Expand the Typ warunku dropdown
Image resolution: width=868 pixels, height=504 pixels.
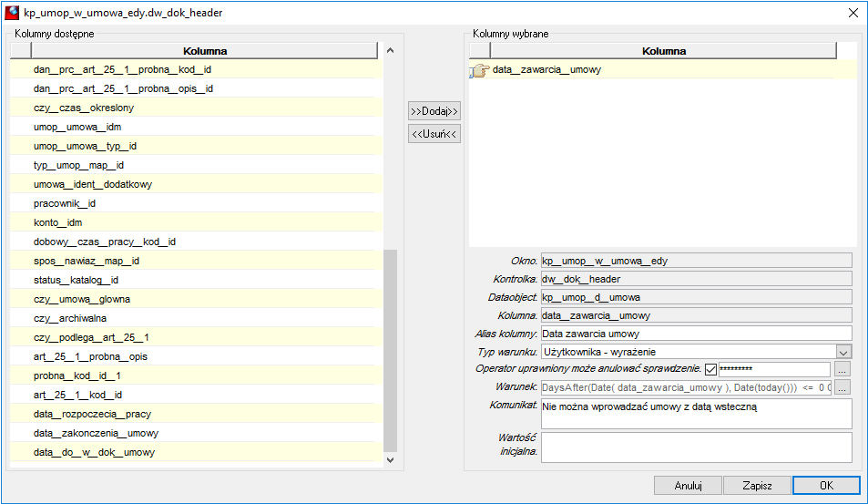[843, 352]
